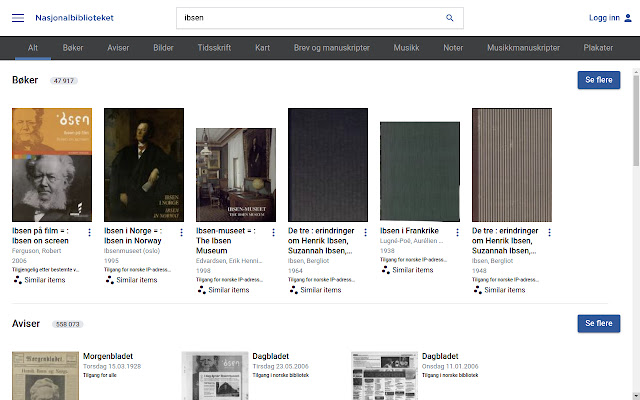Open the Morgenbladet newspaper thumbnail
The image size is (640, 400).
tap(44, 375)
